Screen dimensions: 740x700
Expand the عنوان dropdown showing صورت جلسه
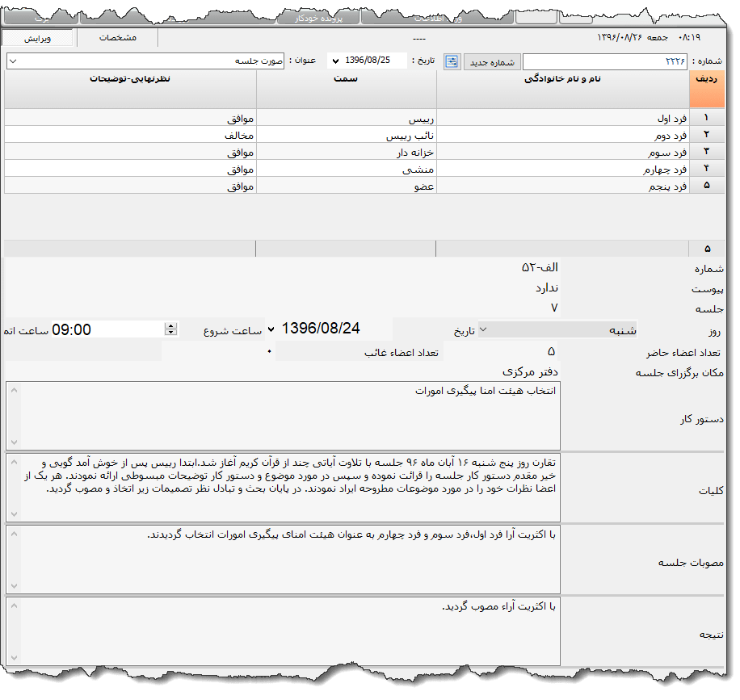13,61
